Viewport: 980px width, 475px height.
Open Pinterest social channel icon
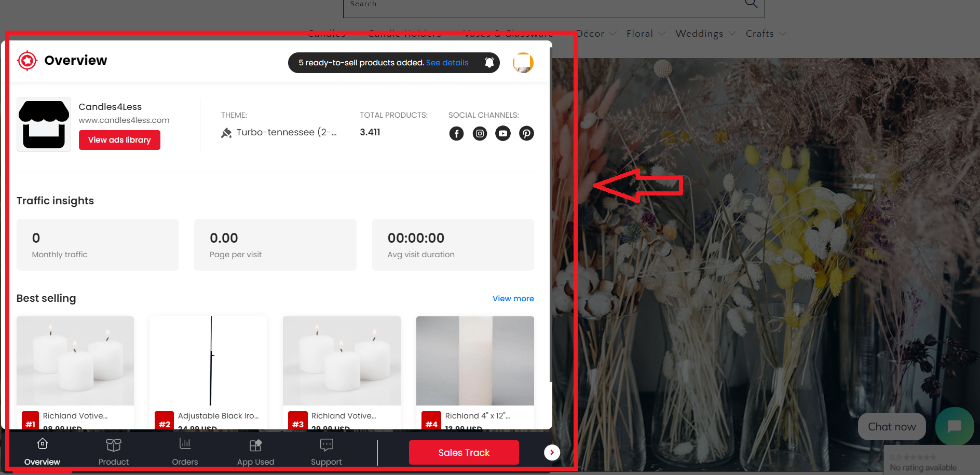coord(526,134)
